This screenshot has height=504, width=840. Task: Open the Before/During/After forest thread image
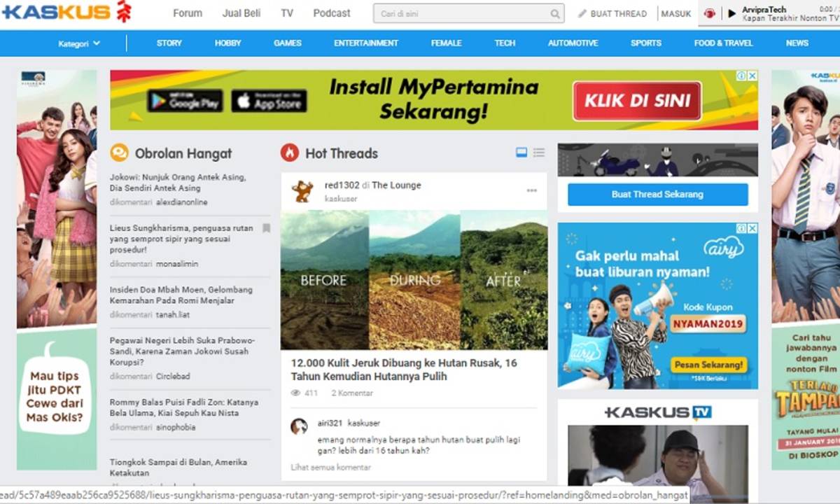click(x=414, y=280)
